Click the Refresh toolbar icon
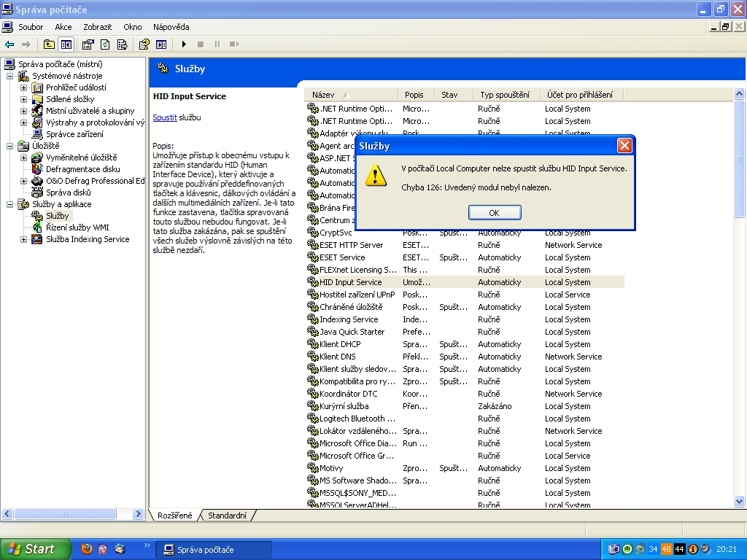The image size is (747, 560). coord(105,44)
